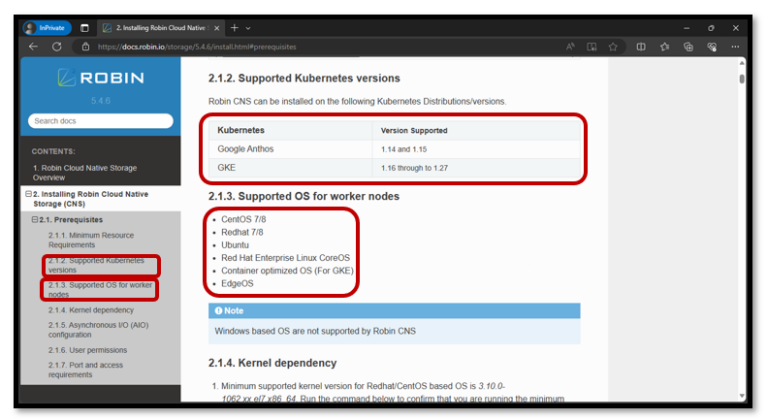Viewport: 768px width, 419px height.
Task: Open Robin Cloud Native Storage Overview link
Action: click(x=85, y=173)
